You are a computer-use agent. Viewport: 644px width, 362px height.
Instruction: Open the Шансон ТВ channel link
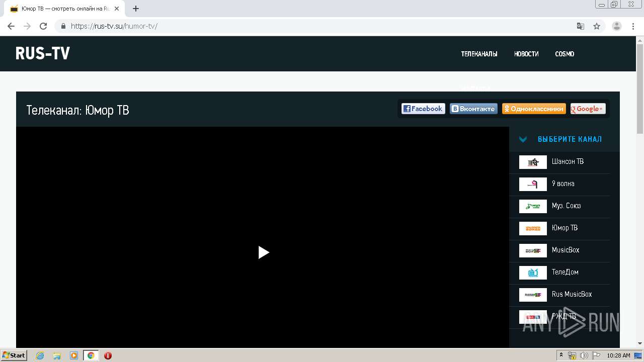[568, 161]
